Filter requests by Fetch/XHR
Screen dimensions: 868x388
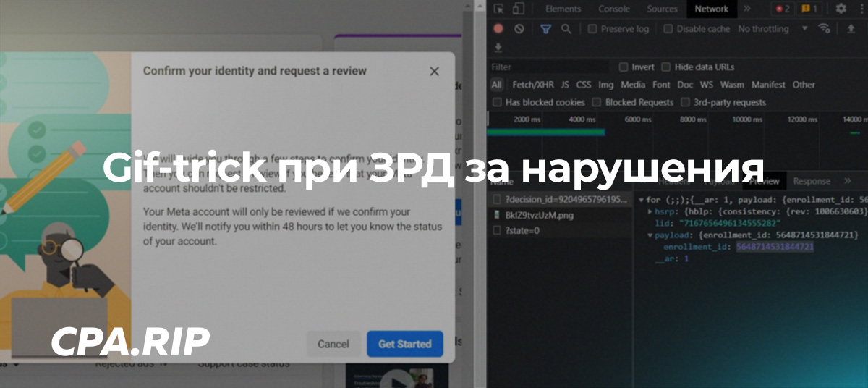click(533, 85)
